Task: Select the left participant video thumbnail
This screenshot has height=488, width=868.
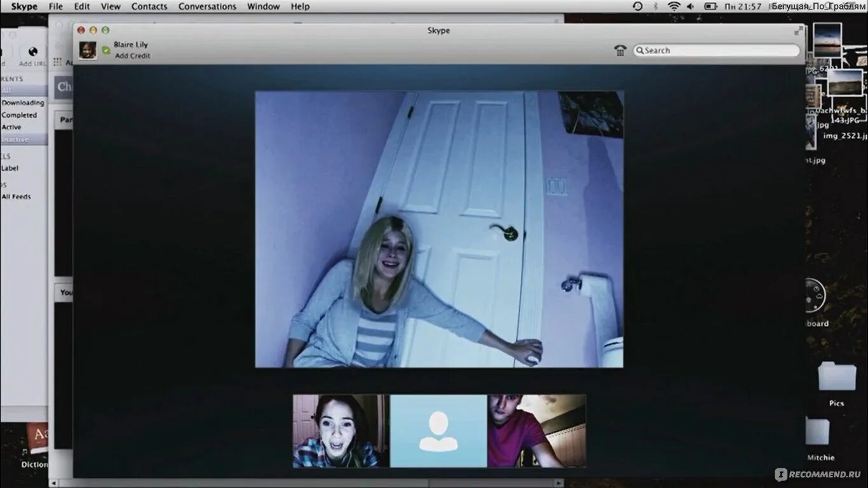Action: 341,431
